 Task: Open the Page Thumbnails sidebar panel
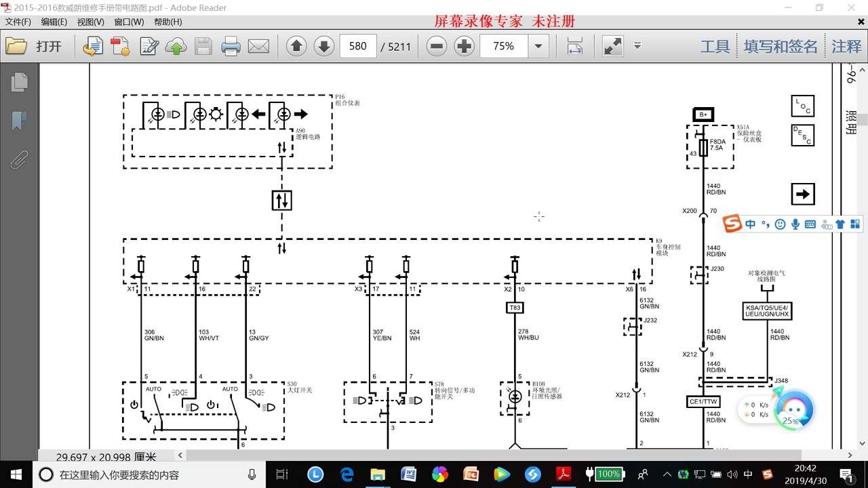point(20,82)
